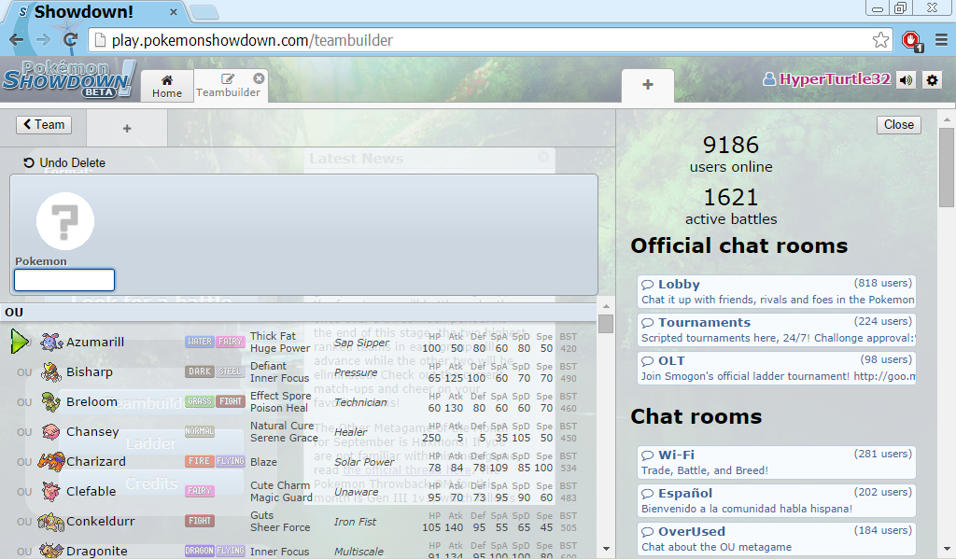Join the Lobby chat room

[x=776, y=291]
